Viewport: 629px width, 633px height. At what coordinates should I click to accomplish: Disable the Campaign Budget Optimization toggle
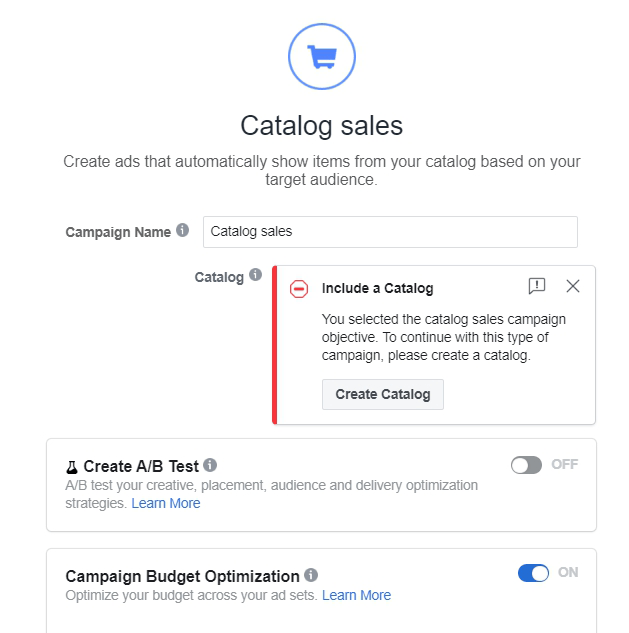click(x=533, y=573)
